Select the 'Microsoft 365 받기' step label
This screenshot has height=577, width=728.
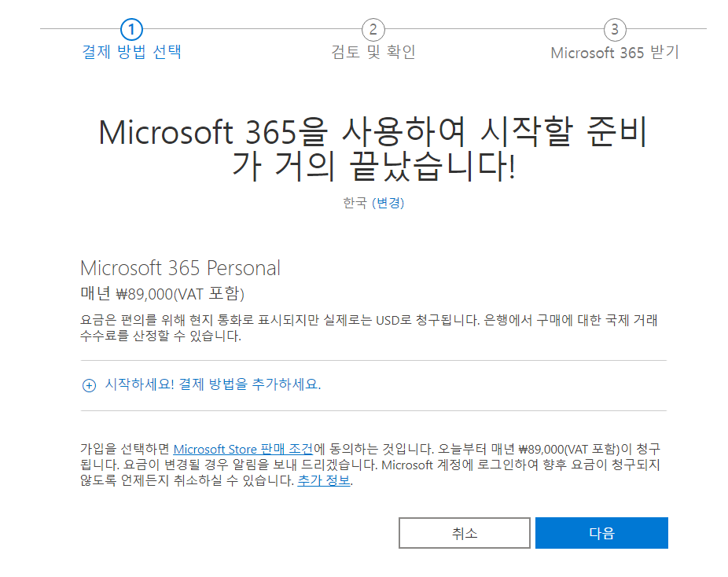pyautogui.click(x=615, y=53)
